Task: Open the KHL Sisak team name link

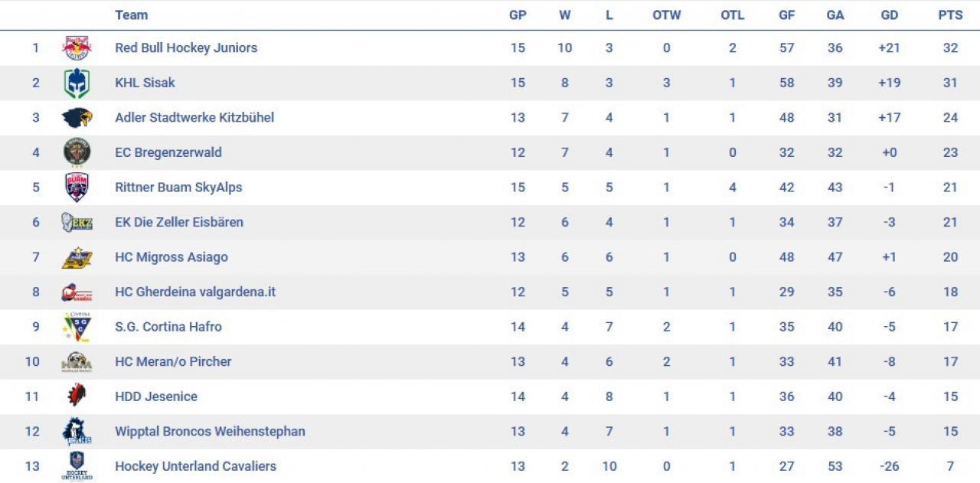Action: (x=145, y=83)
